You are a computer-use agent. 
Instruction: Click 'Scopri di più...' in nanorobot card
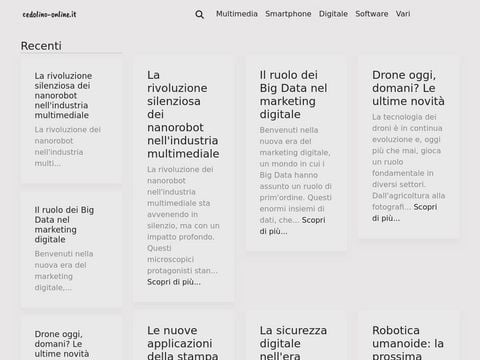pos(174,282)
